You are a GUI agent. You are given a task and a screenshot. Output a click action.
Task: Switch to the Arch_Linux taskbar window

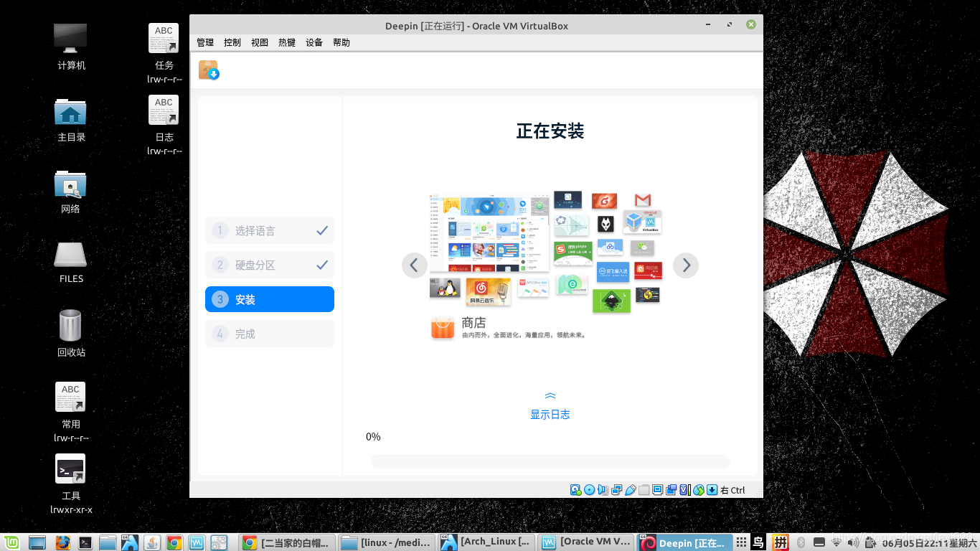pos(486,542)
